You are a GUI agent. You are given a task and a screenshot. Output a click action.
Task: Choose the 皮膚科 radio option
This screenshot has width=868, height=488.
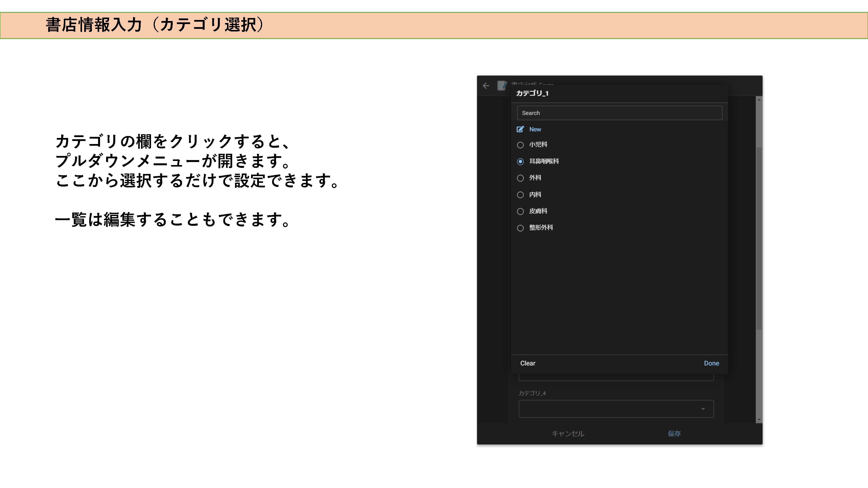[520, 211]
